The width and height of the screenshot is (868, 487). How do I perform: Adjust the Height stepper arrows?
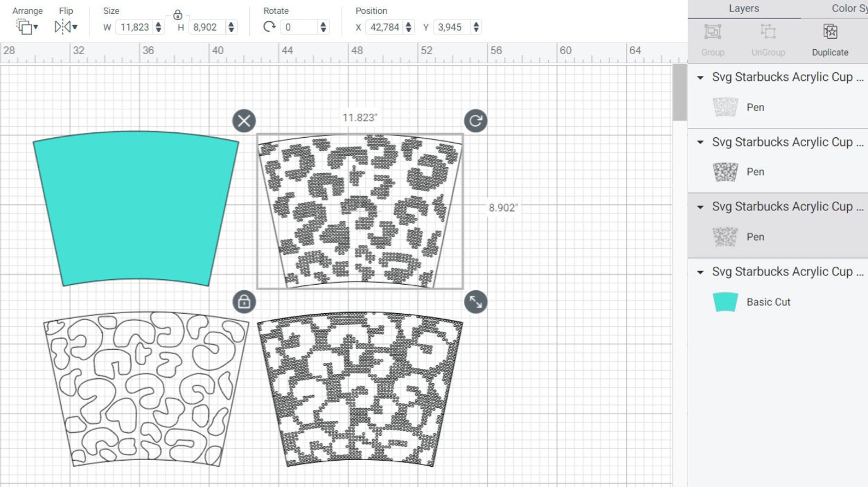(231, 27)
